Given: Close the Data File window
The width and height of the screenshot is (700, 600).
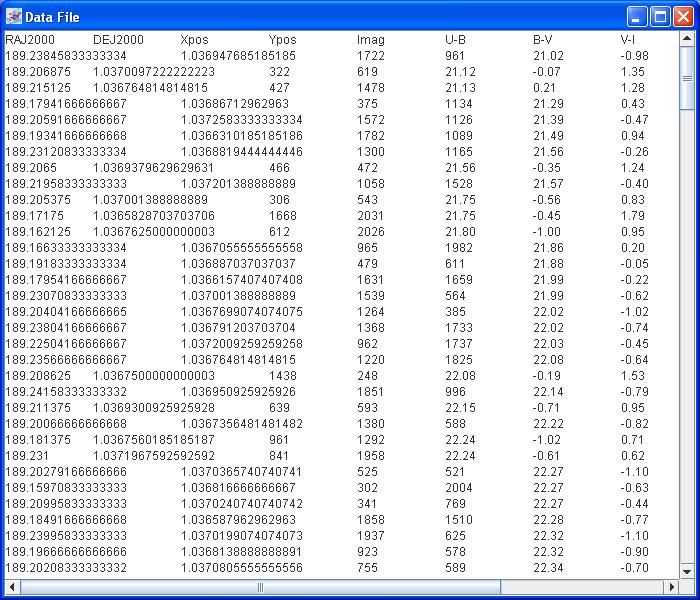Looking at the screenshot, I should 683,17.
